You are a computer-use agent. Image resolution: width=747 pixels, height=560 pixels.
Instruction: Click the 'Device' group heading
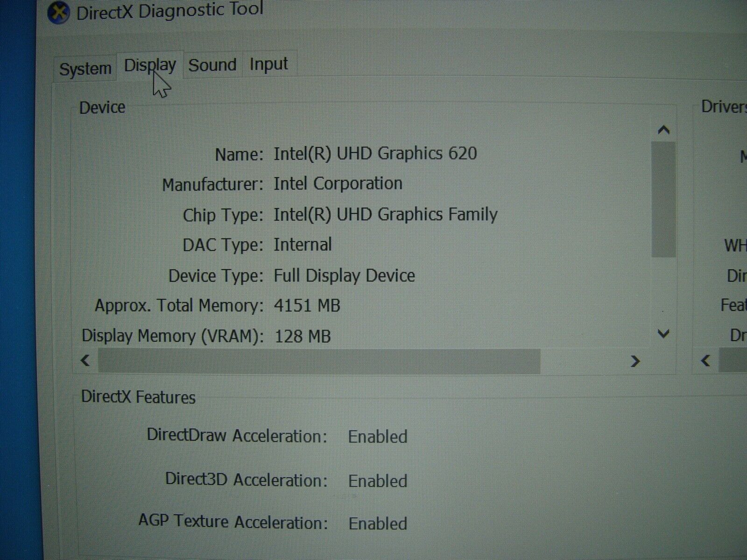[x=102, y=107]
